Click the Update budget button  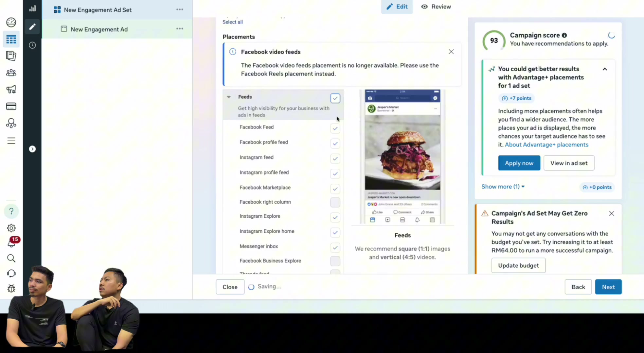(518, 265)
